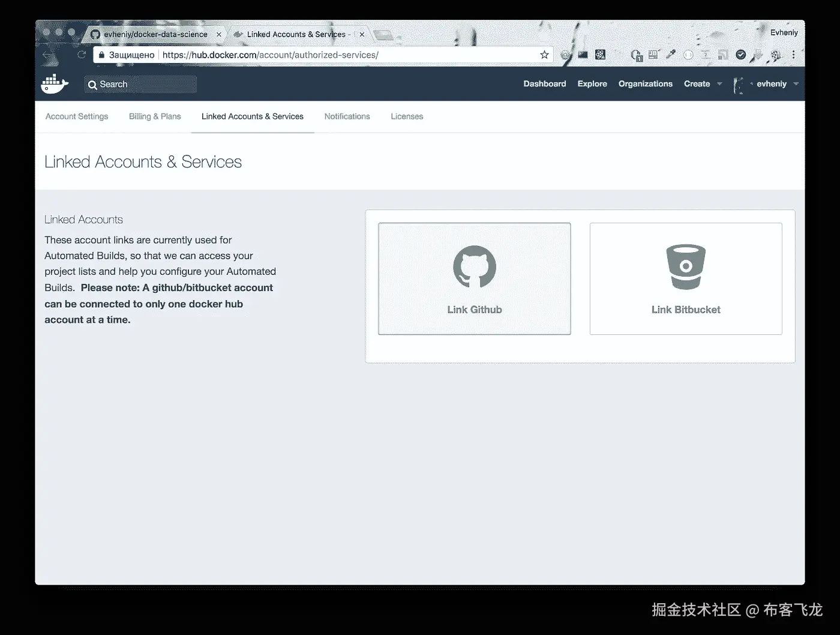Click the React devtools extension icon
840x635 pixels.
pos(600,55)
